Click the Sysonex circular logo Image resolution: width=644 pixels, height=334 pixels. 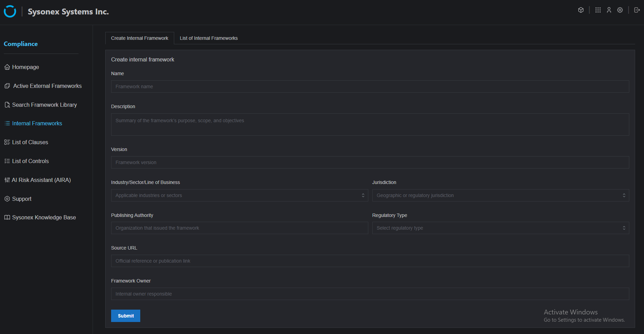[10, 11]
